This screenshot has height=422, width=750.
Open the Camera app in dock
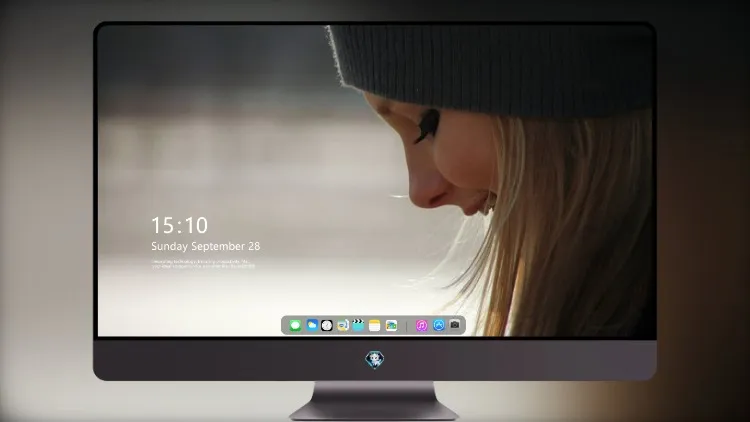tap(455, 325)
